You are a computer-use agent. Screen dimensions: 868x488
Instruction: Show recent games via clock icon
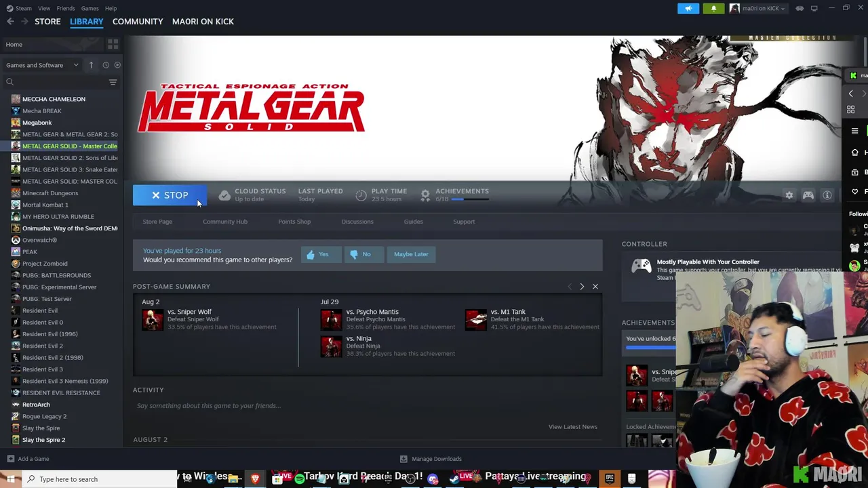(x=106, y=65)
